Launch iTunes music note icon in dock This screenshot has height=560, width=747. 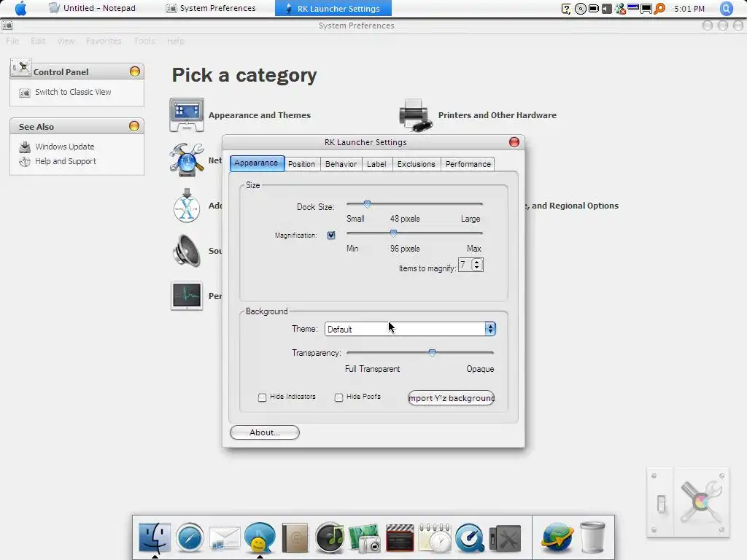330,537
